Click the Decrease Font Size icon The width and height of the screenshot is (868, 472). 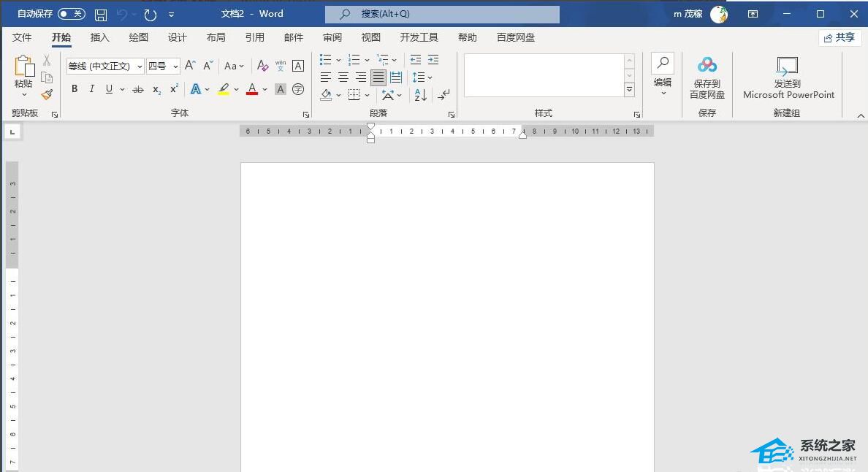(x=208, y=65)
